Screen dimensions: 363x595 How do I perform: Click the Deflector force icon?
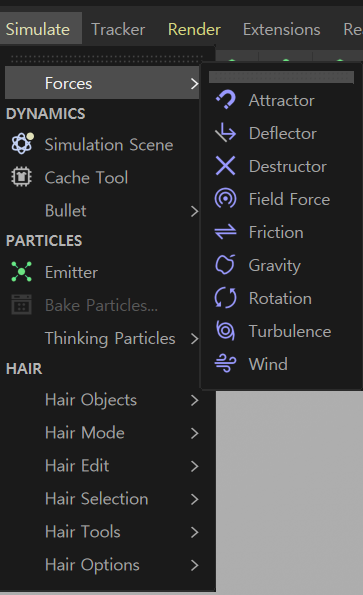tap(226, 133)
